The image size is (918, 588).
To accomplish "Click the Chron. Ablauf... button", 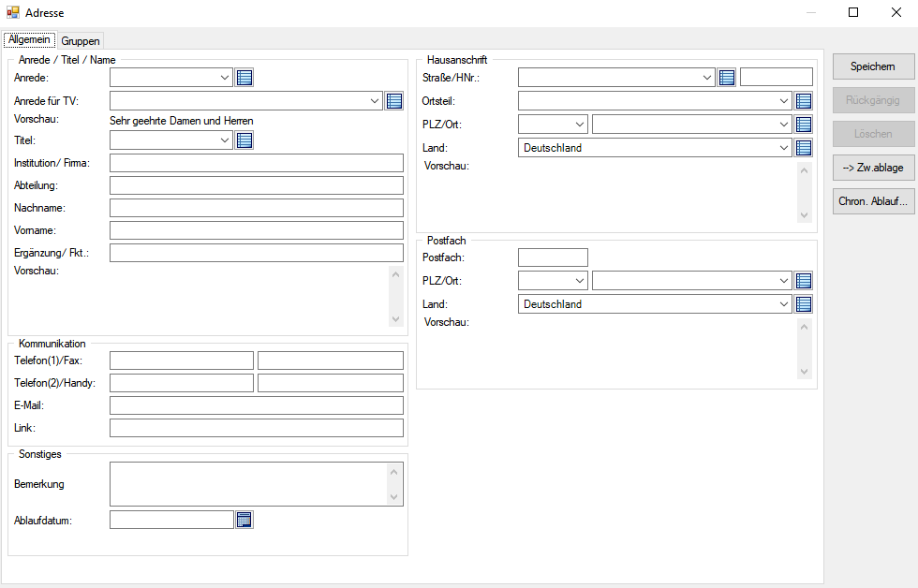I will coord(873,201).
